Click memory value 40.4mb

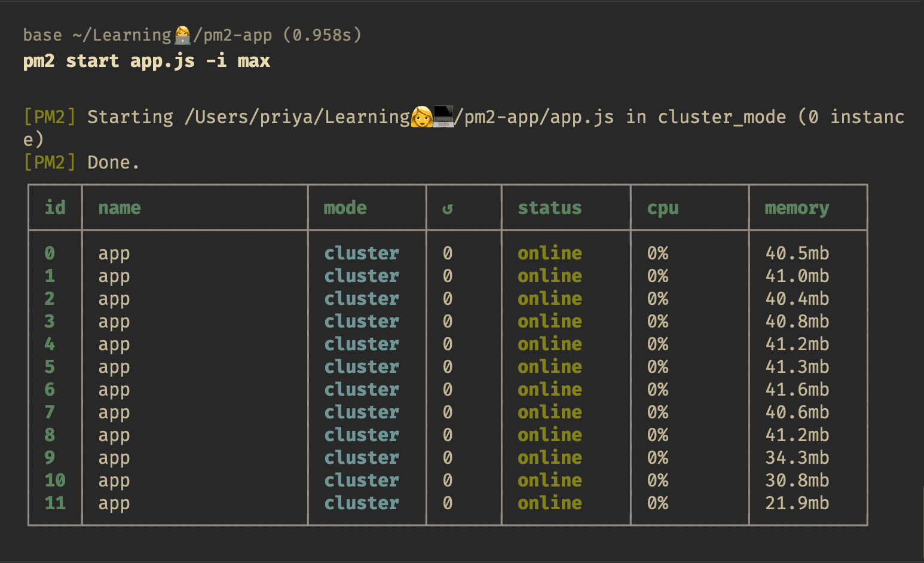[797, 299]
